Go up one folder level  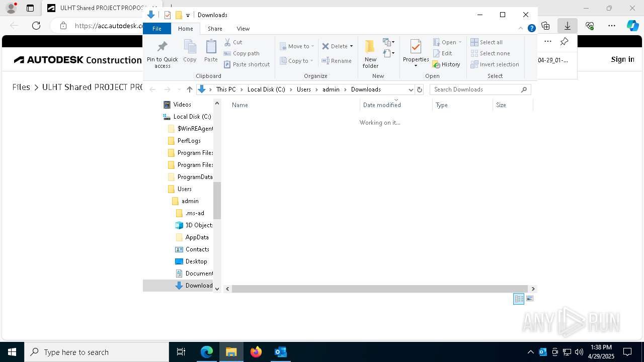click(x=189, y=89)
